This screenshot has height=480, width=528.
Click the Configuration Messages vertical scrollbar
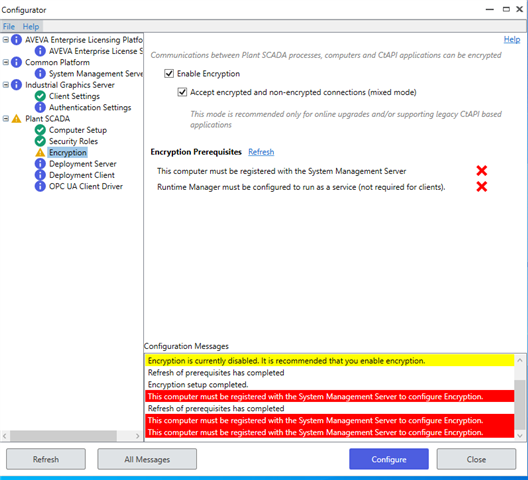[520, 397]
